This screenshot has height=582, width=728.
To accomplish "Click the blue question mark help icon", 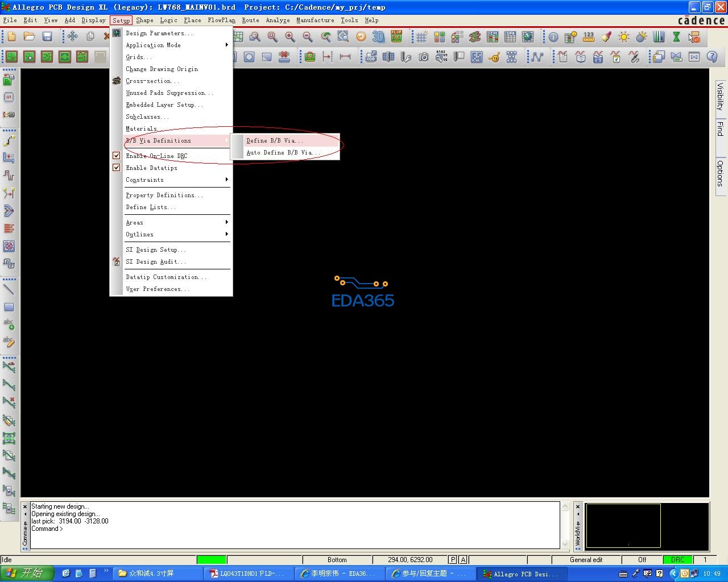I will [x=712, y=57].
